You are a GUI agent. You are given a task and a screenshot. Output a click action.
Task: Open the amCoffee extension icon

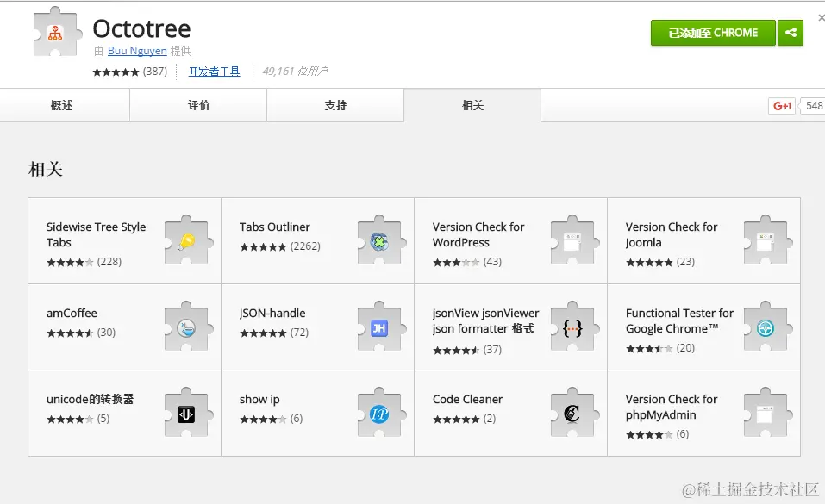point(188,327)
